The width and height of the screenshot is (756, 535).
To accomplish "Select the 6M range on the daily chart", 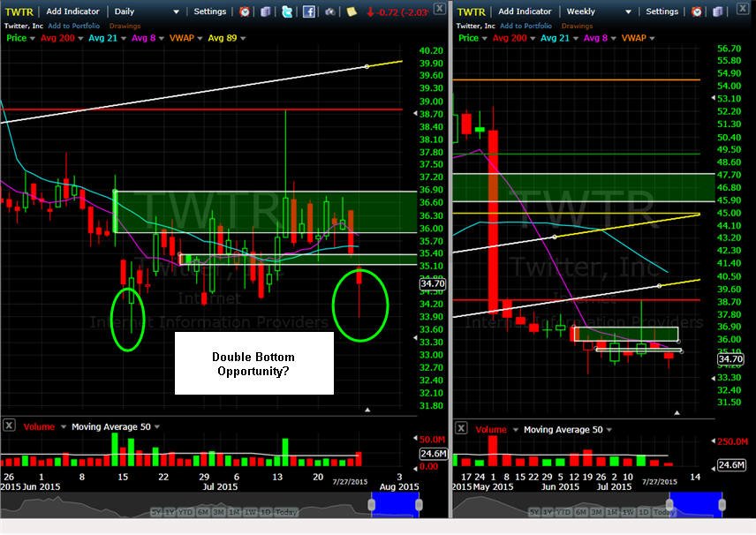I will (203, 512).
